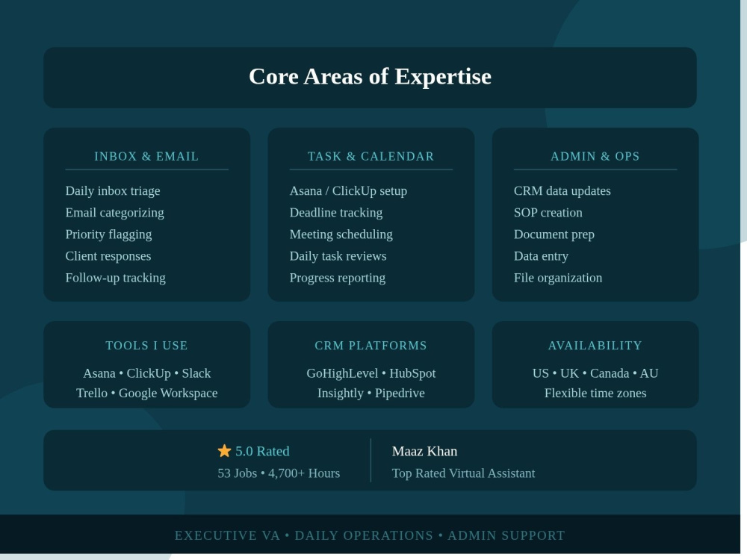Click Follow-up tracking item

point(116,278)
